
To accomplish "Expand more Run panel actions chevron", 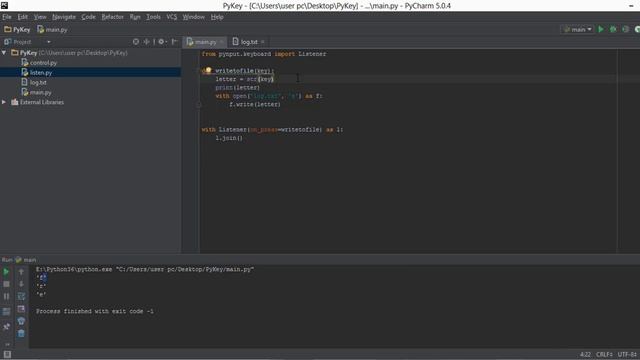I will (x=6, y=344).
